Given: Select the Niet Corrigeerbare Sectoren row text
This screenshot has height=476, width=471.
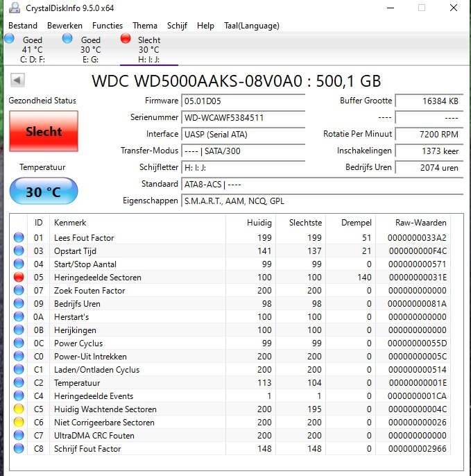Looking at the screenshot, I should (104, 423).
